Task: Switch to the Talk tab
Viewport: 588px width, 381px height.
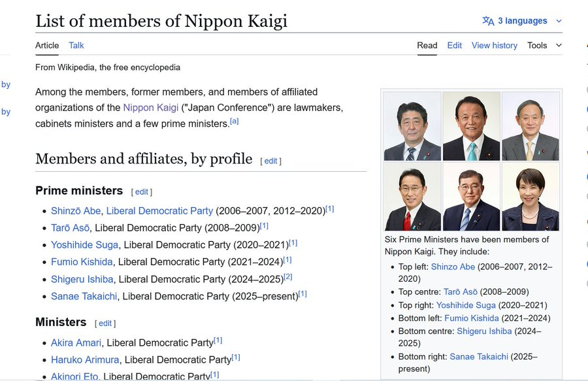Action: point(76,45)
